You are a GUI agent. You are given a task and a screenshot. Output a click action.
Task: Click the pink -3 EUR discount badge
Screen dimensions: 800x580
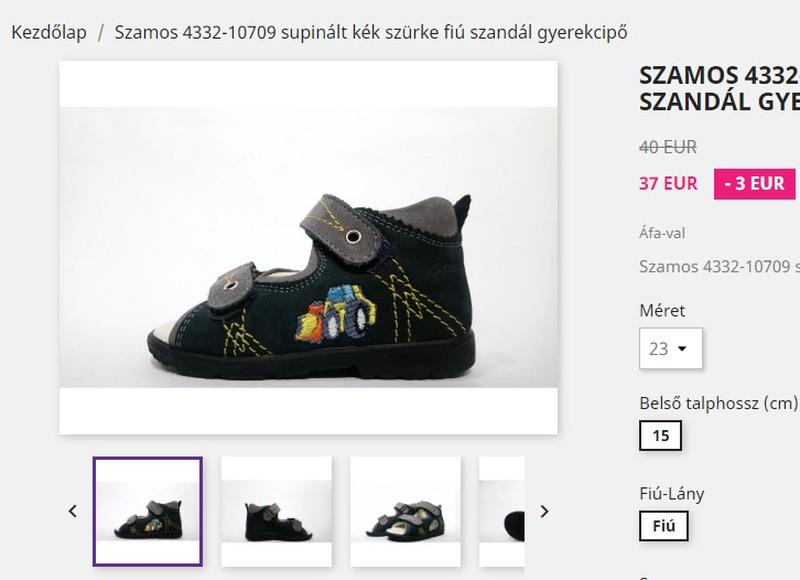(x=754, y=183)
